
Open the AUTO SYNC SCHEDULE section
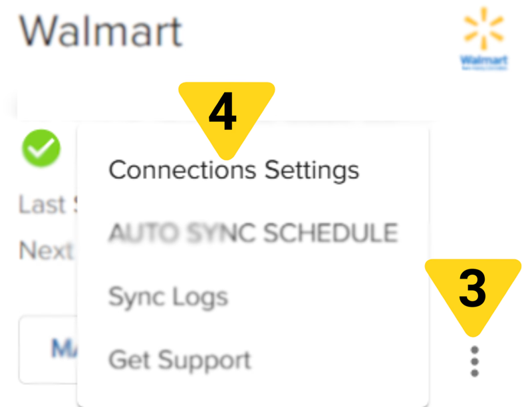(253, 233)
